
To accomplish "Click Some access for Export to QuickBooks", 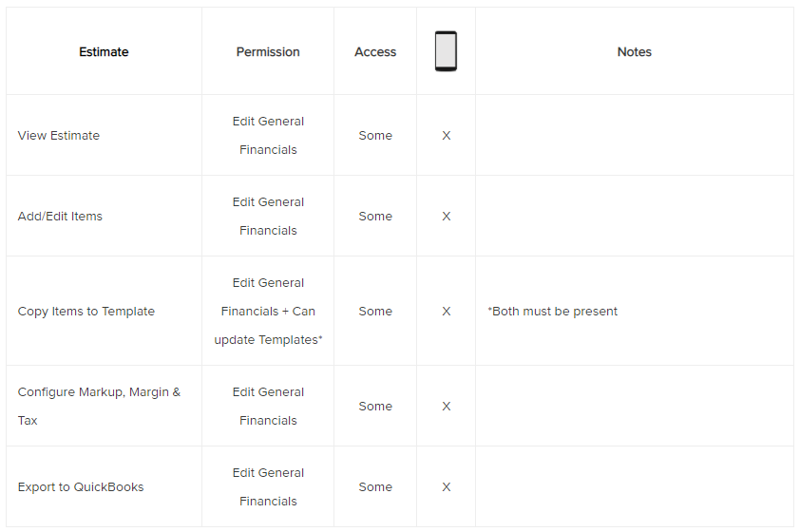I will click(x=375, y=487).
